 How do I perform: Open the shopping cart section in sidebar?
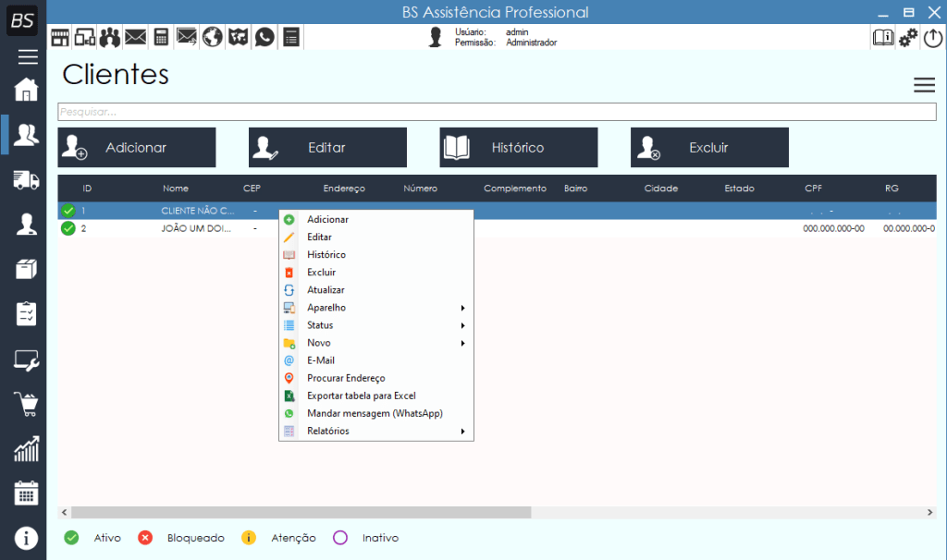tap(26, 404)
